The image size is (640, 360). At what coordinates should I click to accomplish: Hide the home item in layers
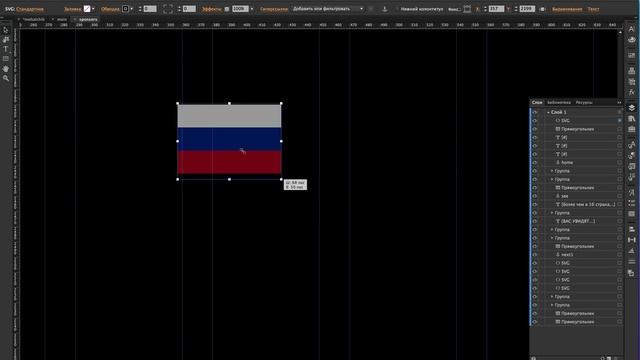[x=534, y=162]
